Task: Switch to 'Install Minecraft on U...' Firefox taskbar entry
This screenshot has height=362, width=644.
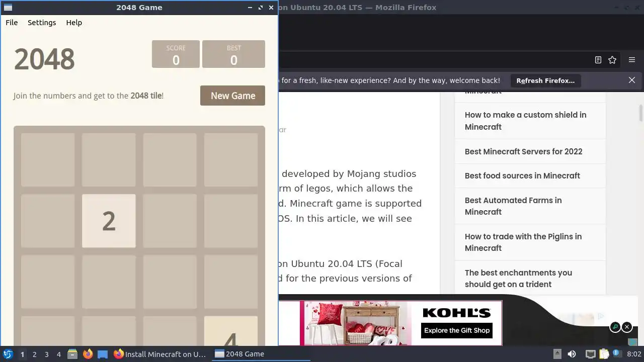Action: pos(160,354)
